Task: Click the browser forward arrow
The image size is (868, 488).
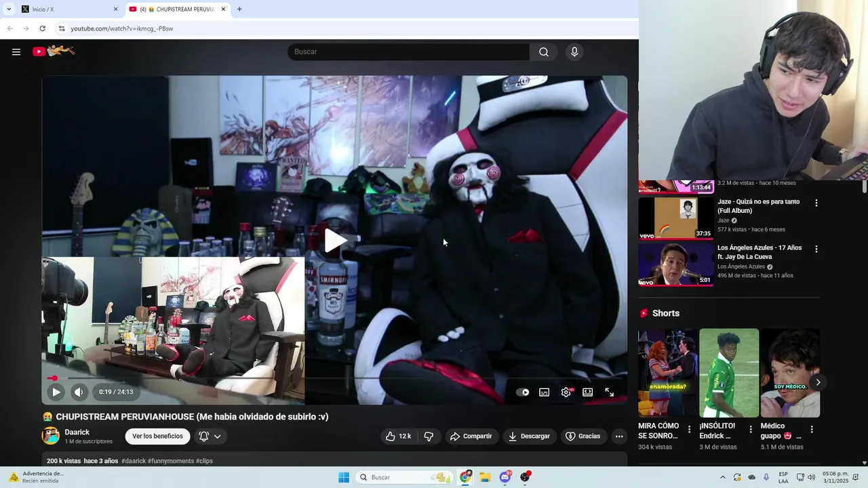Action: coord(26,28)
